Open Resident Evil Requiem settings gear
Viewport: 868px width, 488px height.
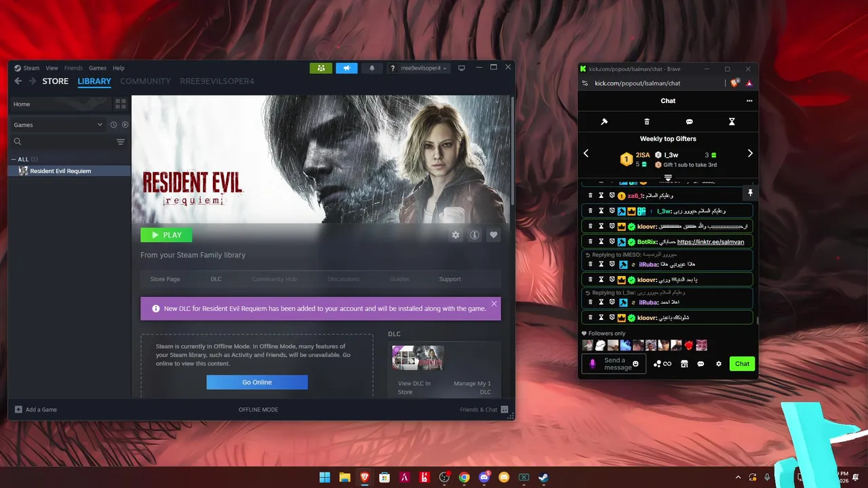[x=456, y=235]
